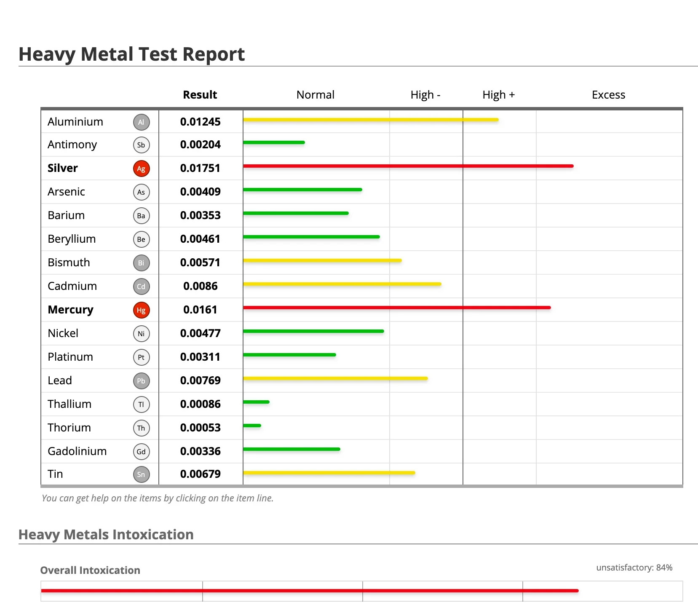The height and width of the screenshot is (616, 698).
Task: Click the Gadolinium Gd element icon
Action: click(141, 451)
